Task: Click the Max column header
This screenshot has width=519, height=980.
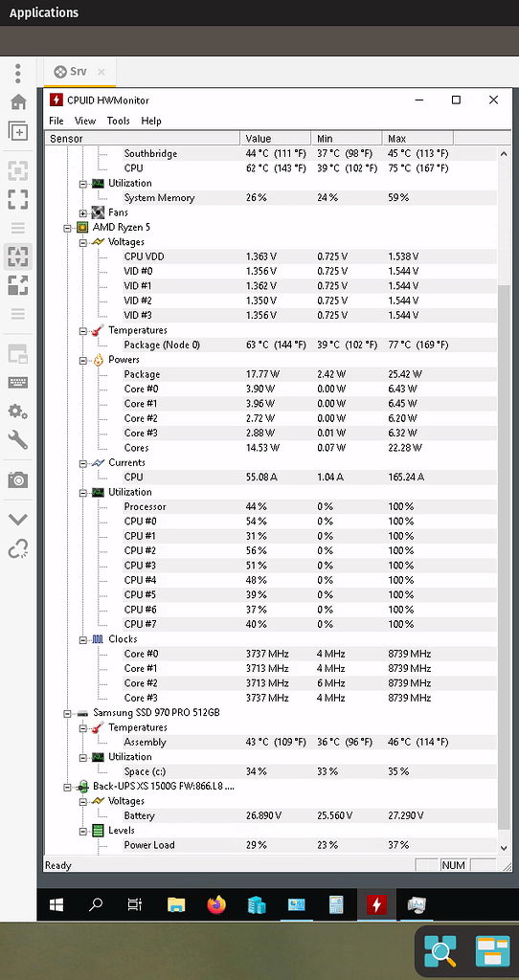Action: coord(417,138)
